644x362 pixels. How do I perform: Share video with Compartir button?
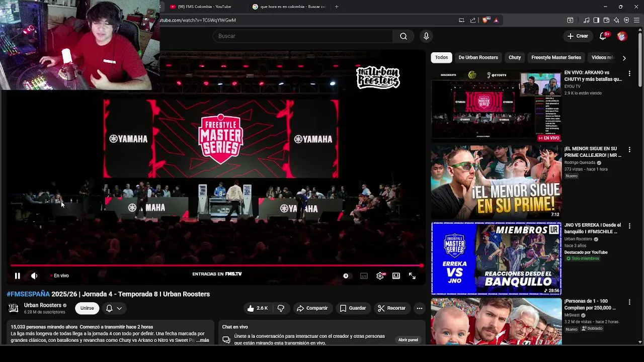click(312, 308)
